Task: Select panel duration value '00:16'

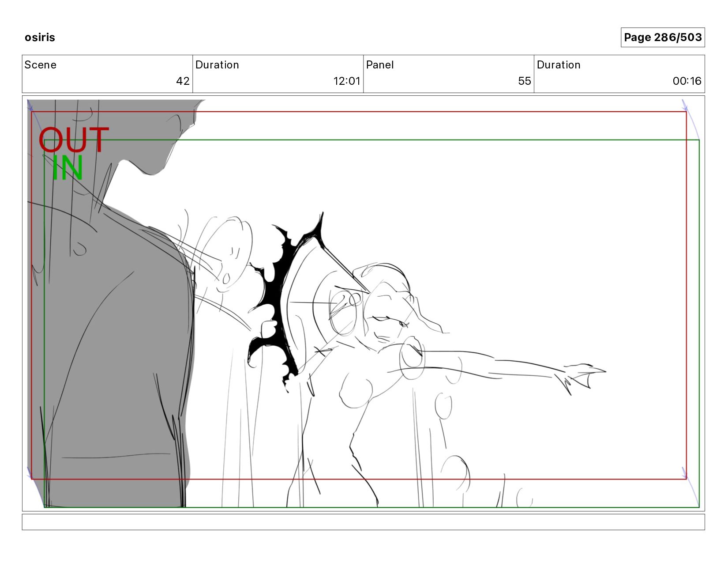Action: click(x=687, y=81)
